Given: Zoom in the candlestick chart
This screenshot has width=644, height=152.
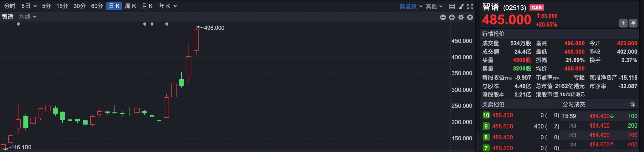Looking at the screenshot, I should (452, 17).
